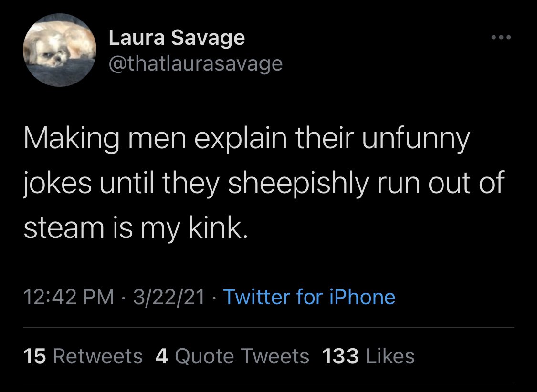537x392 pixels.
Task: Open Laura Savage's dog profile photo
Action: [60, 50]
